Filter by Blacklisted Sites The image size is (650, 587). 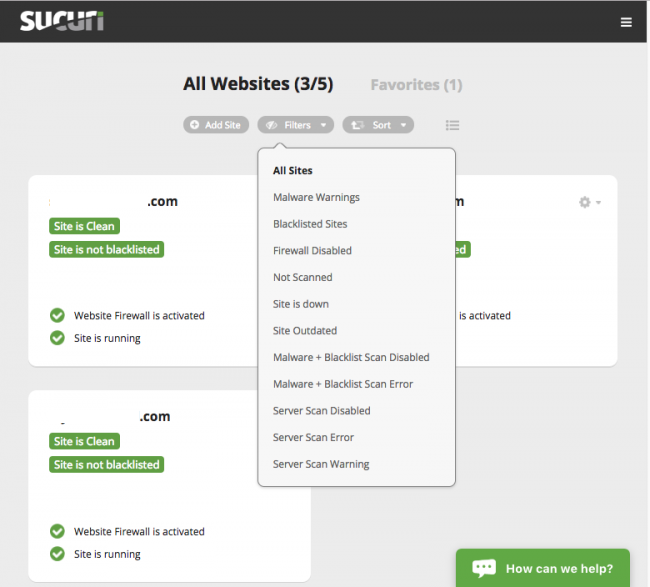[x=310, y=224]
